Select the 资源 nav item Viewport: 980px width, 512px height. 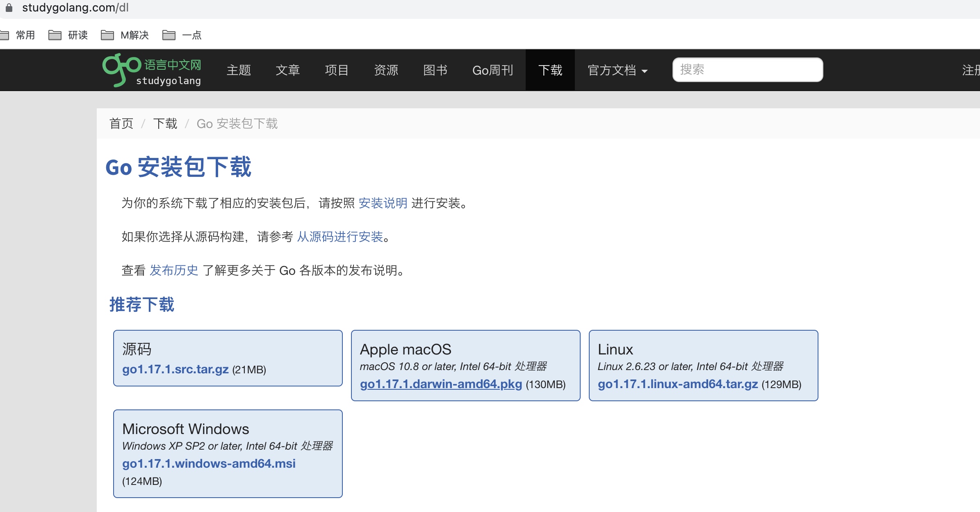click(x=386, y=70)
